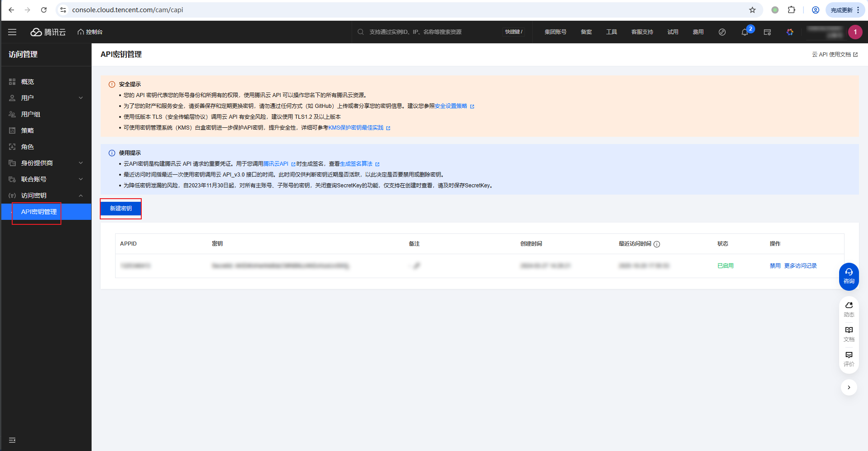
Task: Open the hamburger navigation menu
Action: (x=12, y=32)
